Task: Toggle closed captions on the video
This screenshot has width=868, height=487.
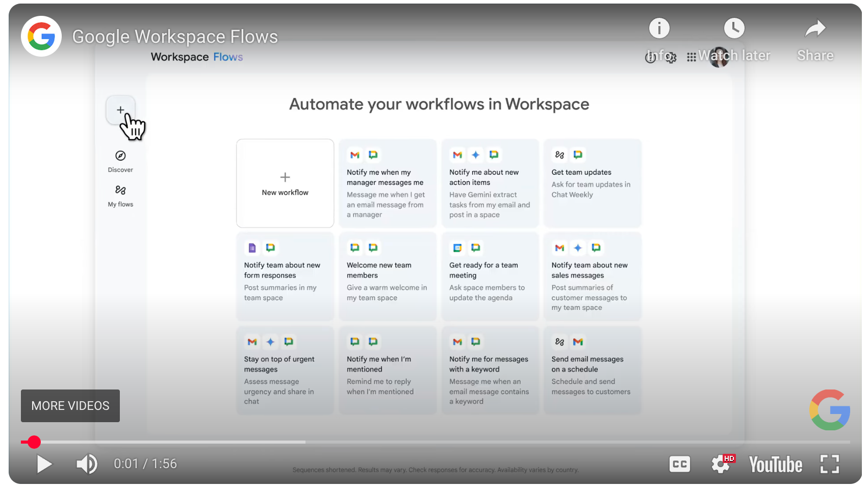Action: (680, 464)
